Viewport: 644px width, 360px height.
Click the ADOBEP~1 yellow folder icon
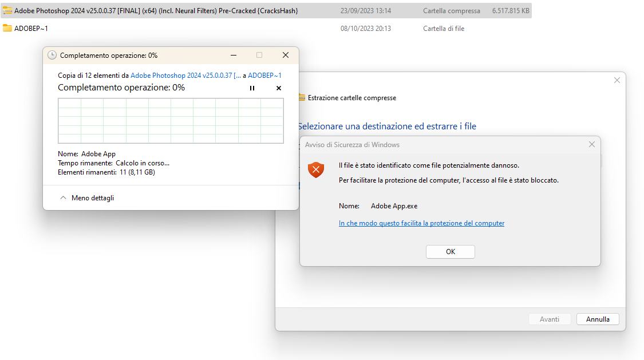click(7, 28)
